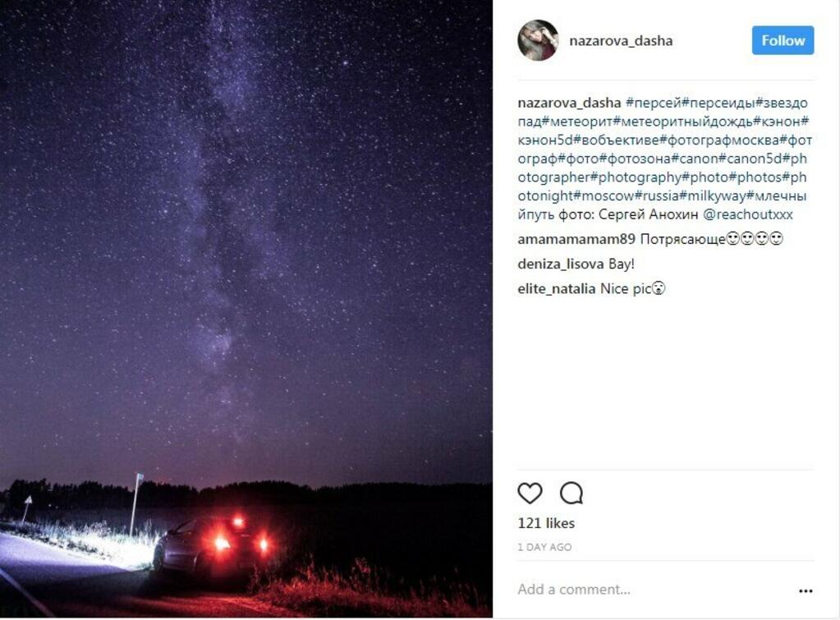Open the three-dot more options menu
Viewport: 840px width, 620px height.
click(806, 590)
